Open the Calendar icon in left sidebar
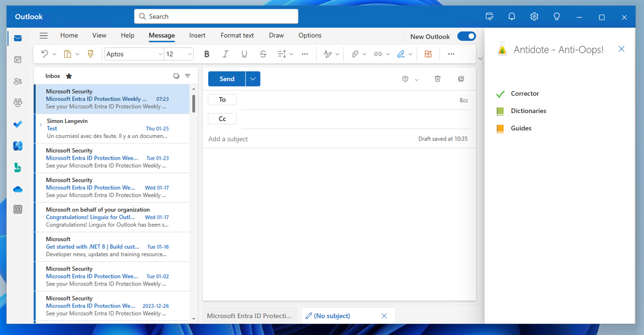This screenshot has width=644, height=335. point(18,60)
